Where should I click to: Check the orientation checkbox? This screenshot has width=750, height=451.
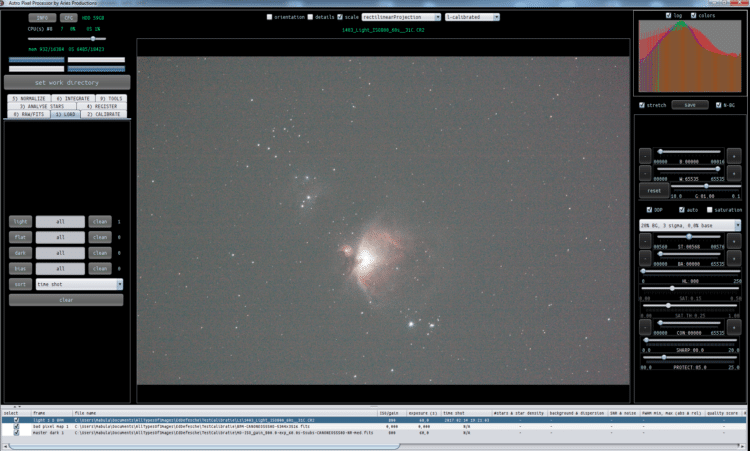[269, 17]
